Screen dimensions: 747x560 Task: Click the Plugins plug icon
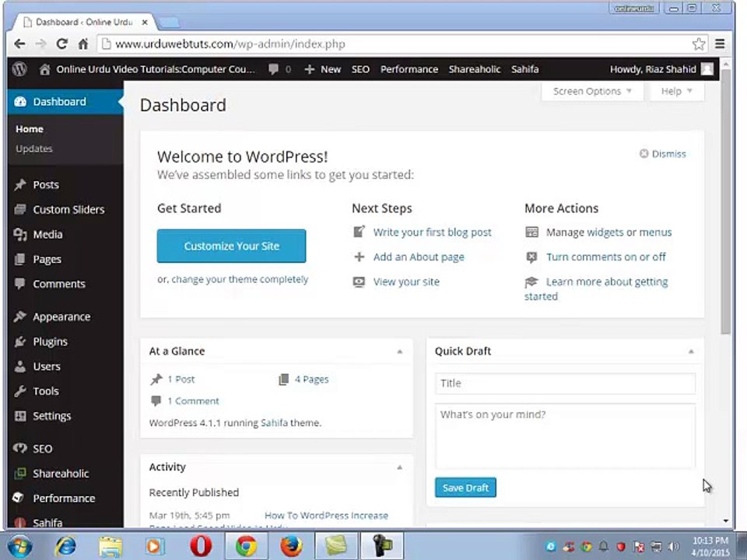pos(20,341)
